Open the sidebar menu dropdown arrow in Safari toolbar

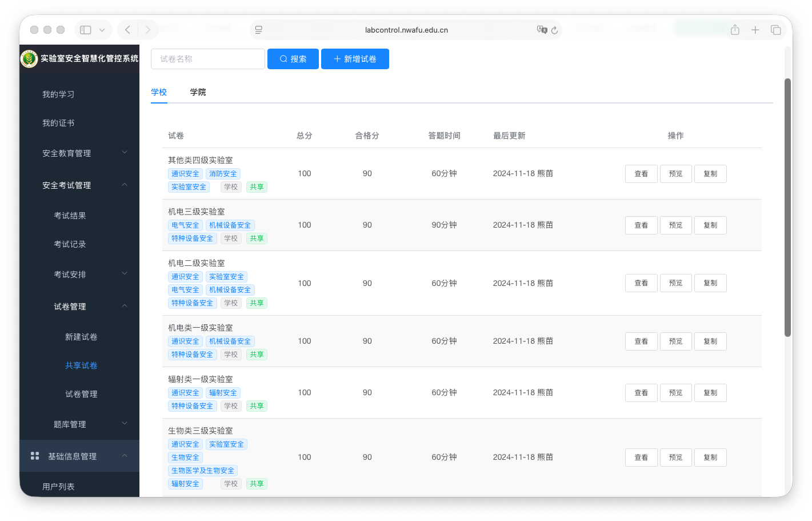tap(102, 30)
